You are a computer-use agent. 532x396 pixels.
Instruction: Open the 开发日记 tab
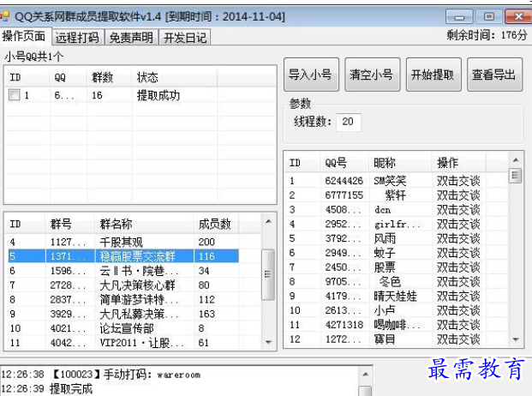click(185, 38)
